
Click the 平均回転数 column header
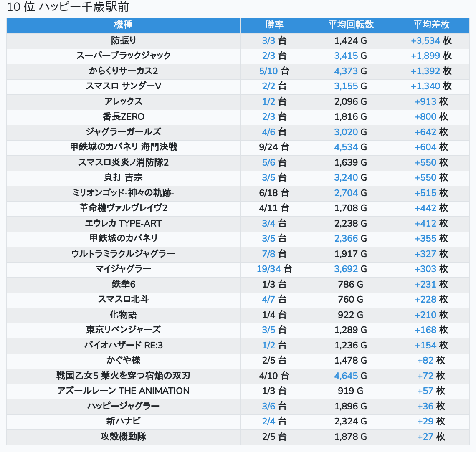point(350,25)
